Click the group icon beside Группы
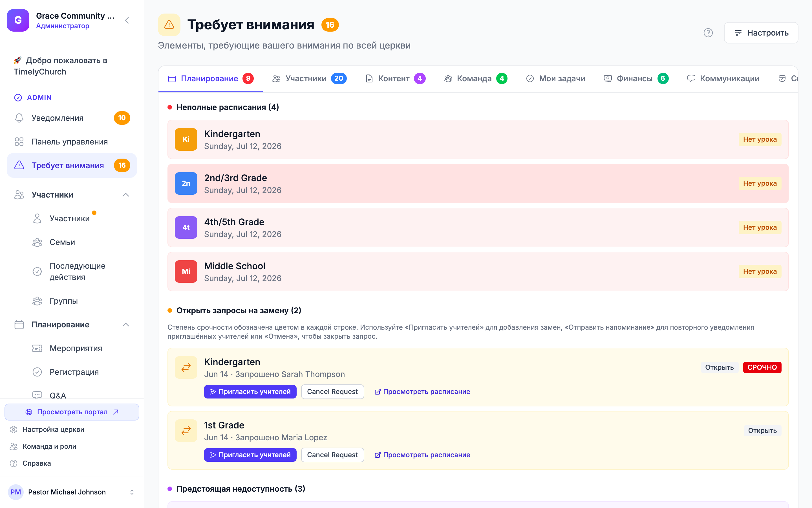Screen dimensions: 812x508 click(x=37, y=301)
